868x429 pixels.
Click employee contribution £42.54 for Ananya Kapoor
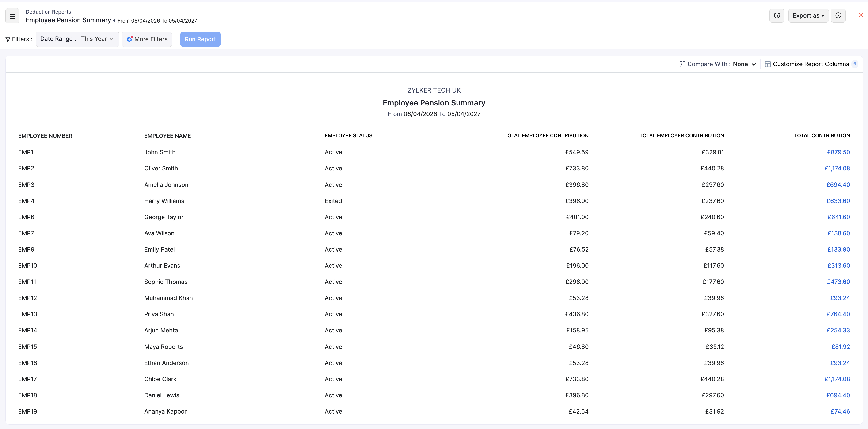(578, 411)
